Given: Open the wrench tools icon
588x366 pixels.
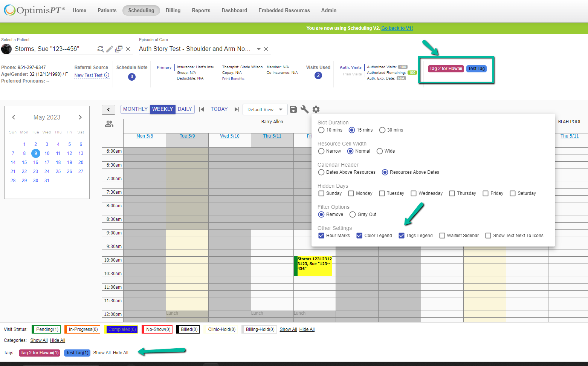Looking at the screenshot, I should [x=305, y=109].
